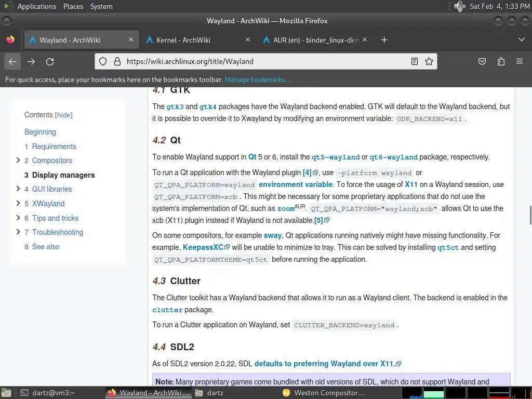Open the Pocket save icon
The width and height of the screenshot is (532, 399).
(x=482, y=61)
